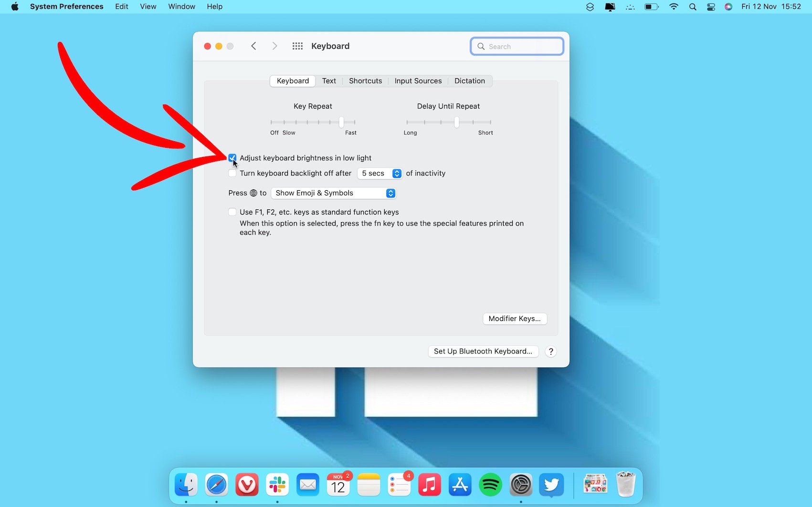Launch Slack from the Dock
This screenshot has height=507, width=812.
pos(277,484)
